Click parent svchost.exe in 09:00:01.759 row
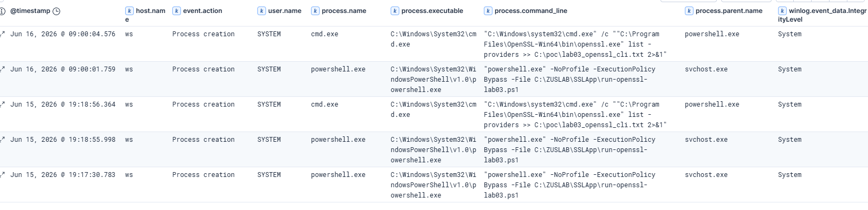The width and height of the screenshot is (868, 210). [706, 69]
